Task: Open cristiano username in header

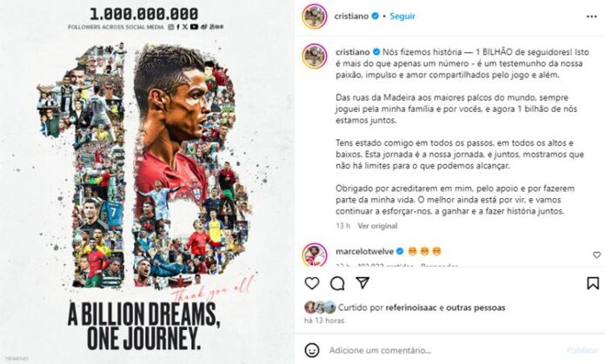Action: click(x=351, y=17)
